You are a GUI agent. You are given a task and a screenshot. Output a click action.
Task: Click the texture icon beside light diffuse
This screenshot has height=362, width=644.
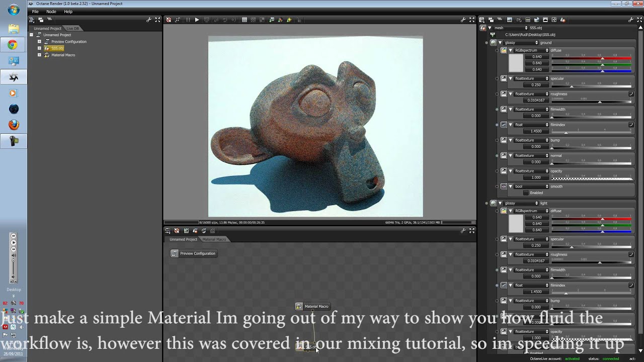coord(504,211)
